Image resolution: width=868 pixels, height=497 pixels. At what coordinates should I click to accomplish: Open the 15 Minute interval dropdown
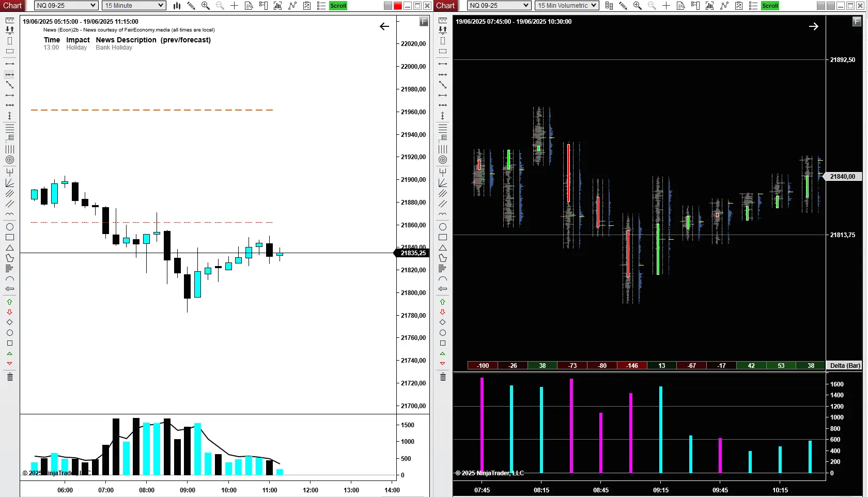[133, 6]
